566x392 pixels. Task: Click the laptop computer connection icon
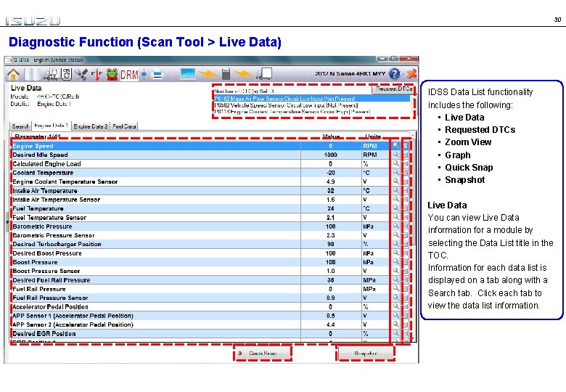pyautogui.click(x=188, y=74)
